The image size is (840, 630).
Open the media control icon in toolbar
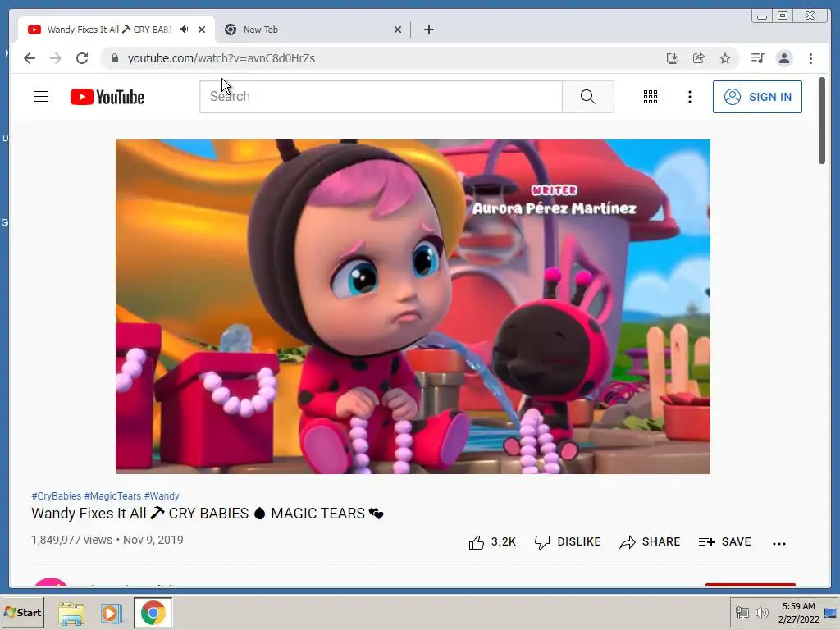pyautogui.click(x=757, y=58)
